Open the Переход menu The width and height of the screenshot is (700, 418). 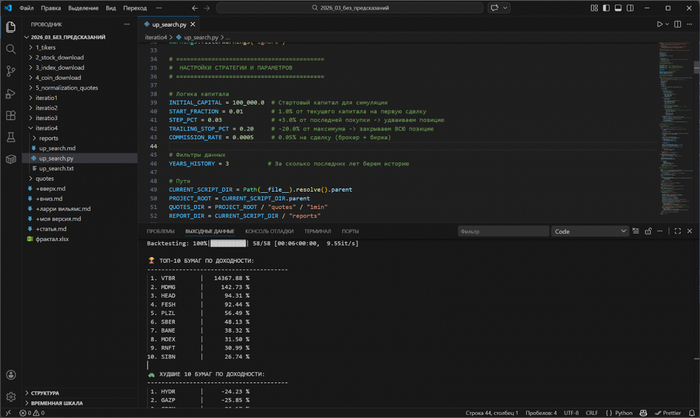[x=135, y=8]
